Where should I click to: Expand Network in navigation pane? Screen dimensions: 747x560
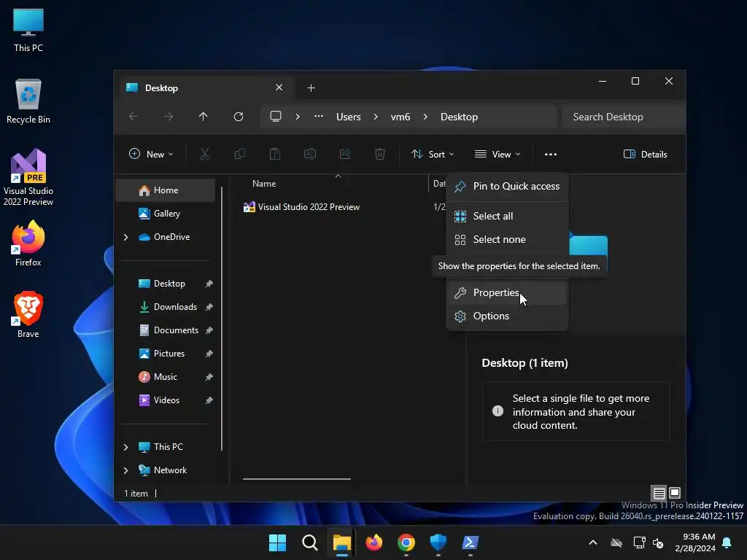125,470
